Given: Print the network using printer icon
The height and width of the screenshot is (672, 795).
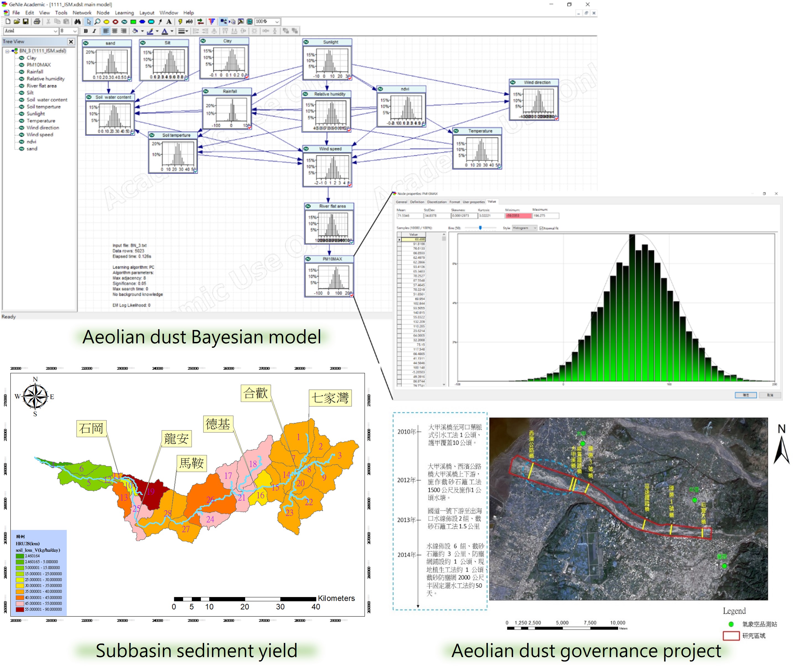Looking at the screenshot, I should coord(36,22).
